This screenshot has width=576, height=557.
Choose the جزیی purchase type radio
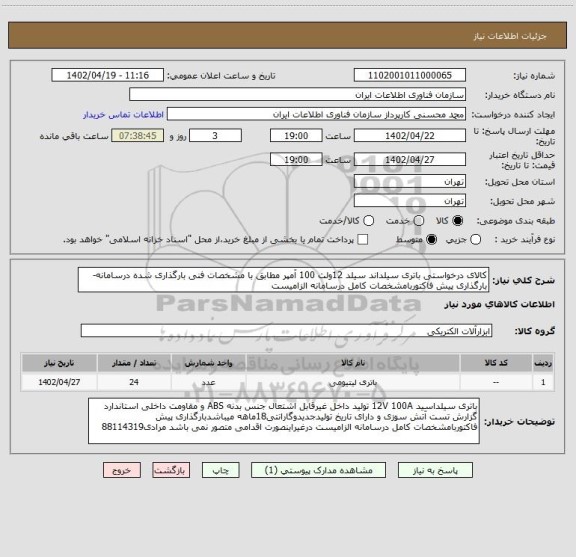[x=475, y=240]
